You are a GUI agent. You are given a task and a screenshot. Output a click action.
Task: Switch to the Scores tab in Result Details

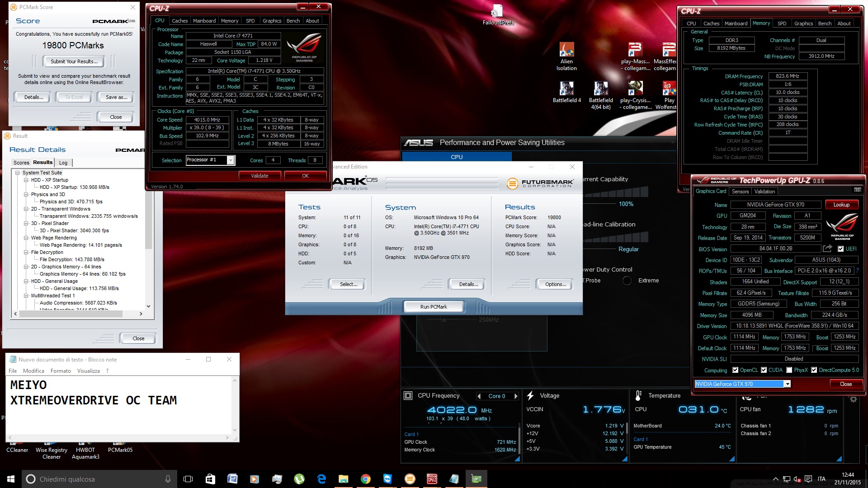(x=21, y=163)
